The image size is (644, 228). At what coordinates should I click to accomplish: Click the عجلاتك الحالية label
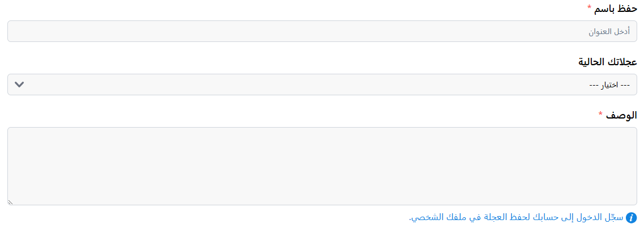pyautogui.click(x=607, y=62)
